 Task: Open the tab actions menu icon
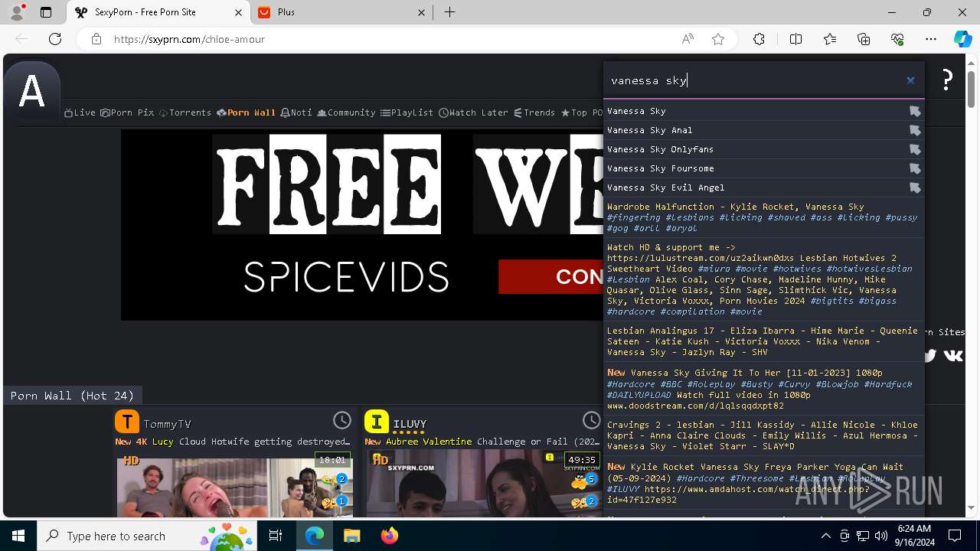pos(46,12)
